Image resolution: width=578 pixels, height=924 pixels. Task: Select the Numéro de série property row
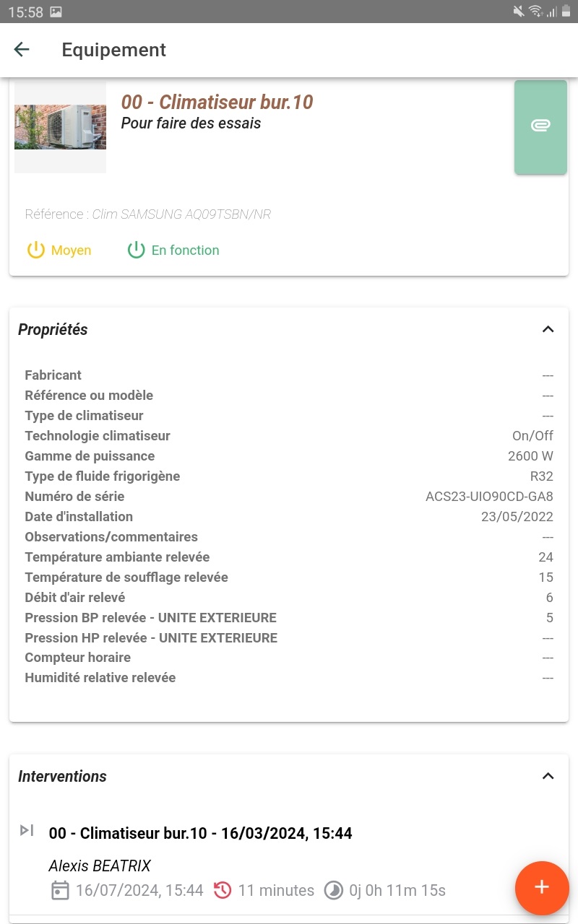coord(289,497)
